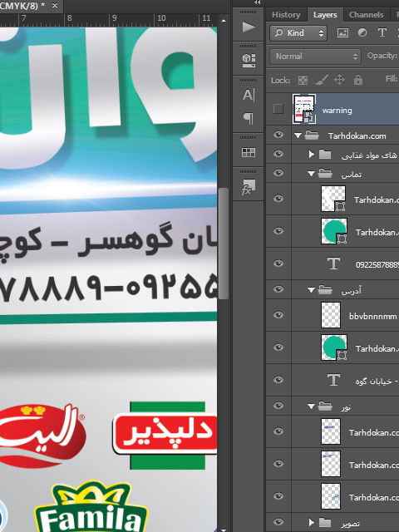Click folder icon of Tarhdokan.com group
This screenshot has width=399, height=532.
[312, 135]
